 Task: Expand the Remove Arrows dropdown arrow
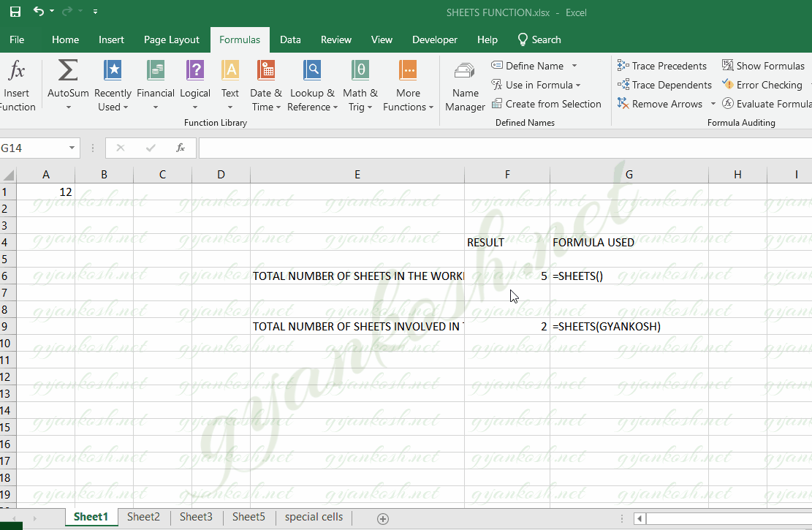coord(713,104)
